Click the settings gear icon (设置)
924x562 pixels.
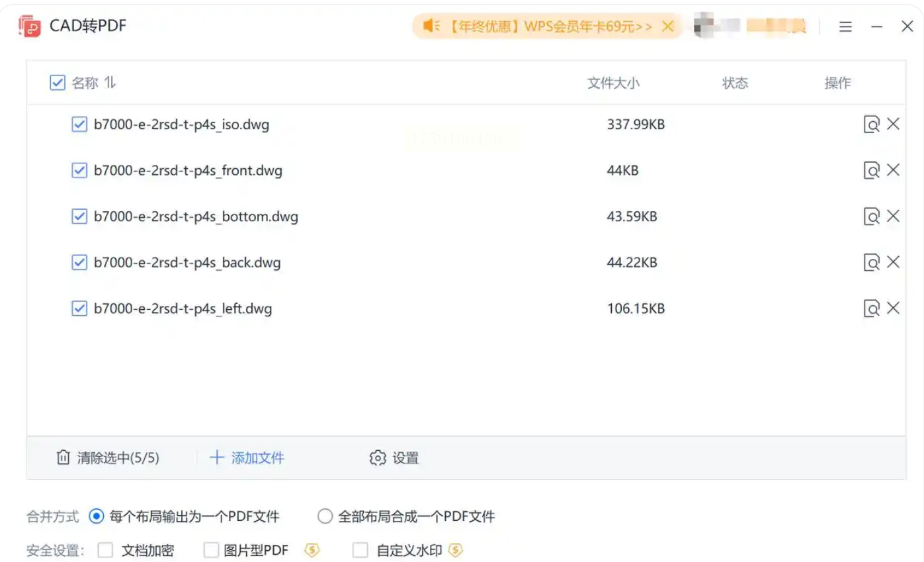(x=378, y=458)
